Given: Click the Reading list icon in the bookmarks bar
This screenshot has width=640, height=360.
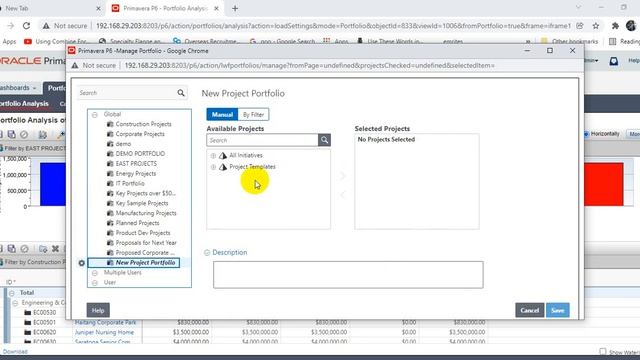Looking at the screenshot, I should pyautogui.click(x=612, y=41).
